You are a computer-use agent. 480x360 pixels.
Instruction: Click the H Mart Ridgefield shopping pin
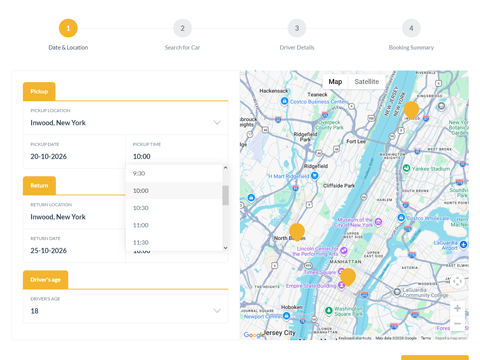314,176
